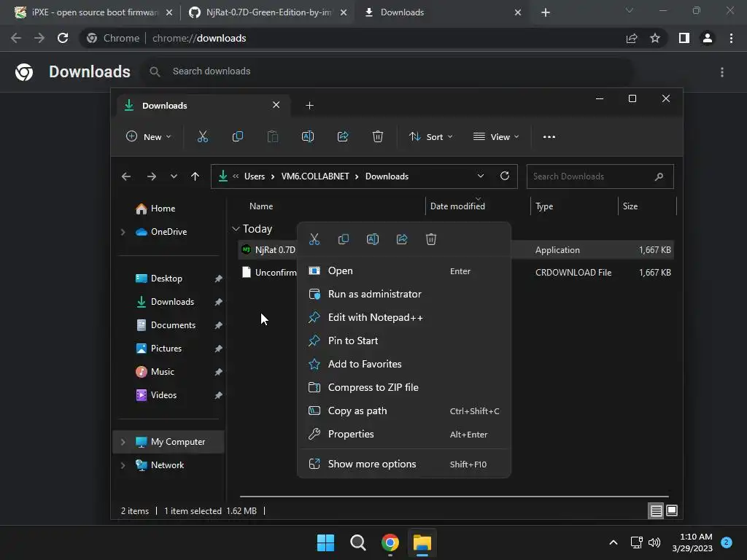This screenshot has height=560, width=747.
Task: Expand Network tree node
Action: [123, 465]
